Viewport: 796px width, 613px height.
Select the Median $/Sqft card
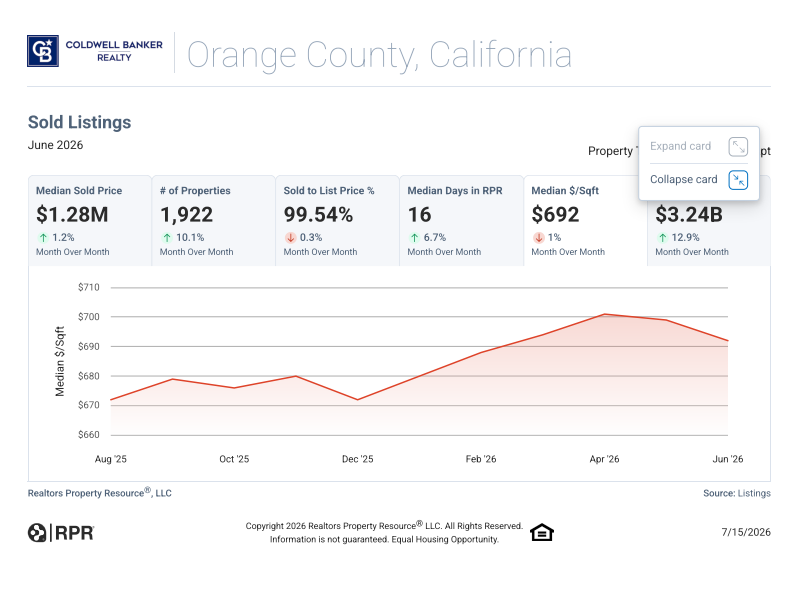[x=585, y=221]
